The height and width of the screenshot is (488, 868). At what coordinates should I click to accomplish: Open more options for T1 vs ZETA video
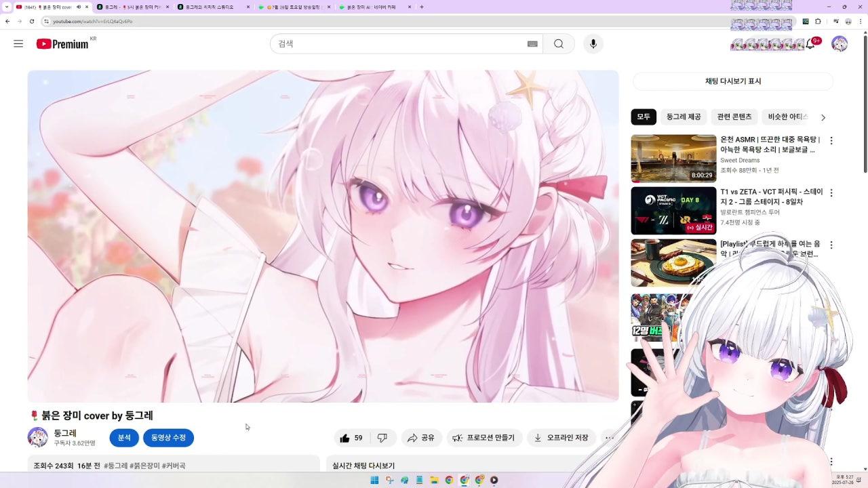coord(831,193)
